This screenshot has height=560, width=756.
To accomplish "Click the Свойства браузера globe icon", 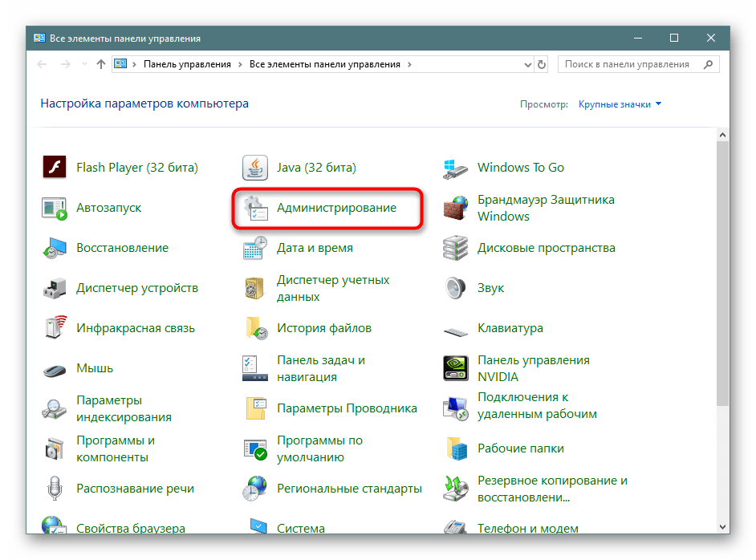I will [53, 525].
